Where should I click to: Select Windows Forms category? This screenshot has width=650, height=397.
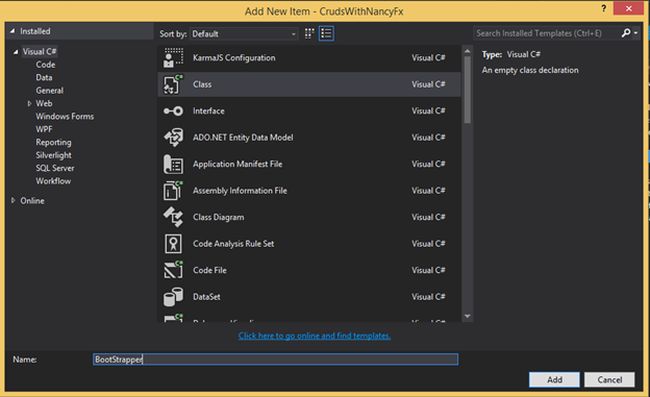click(65, 116)
